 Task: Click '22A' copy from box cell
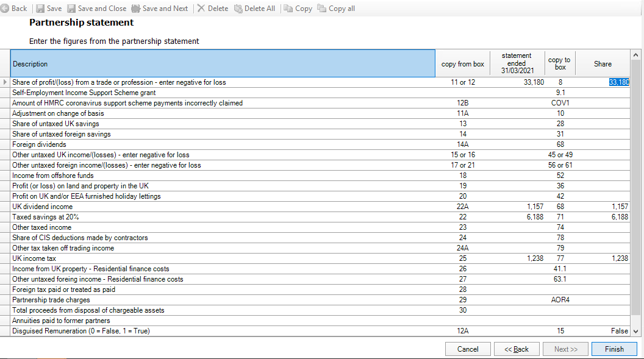click(462, 207)
